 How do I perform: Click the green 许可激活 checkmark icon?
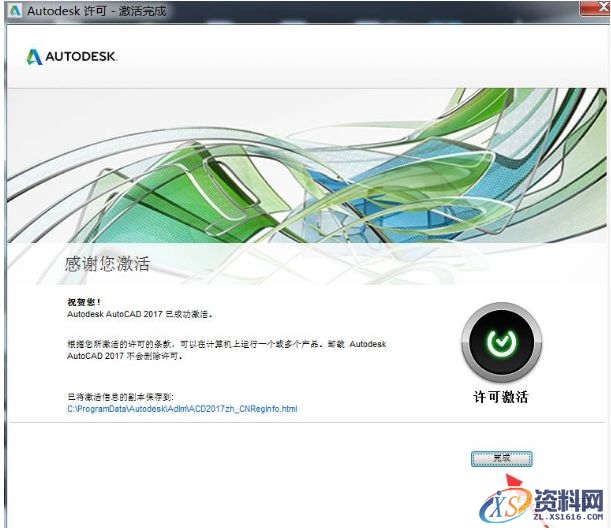point(502,342)
